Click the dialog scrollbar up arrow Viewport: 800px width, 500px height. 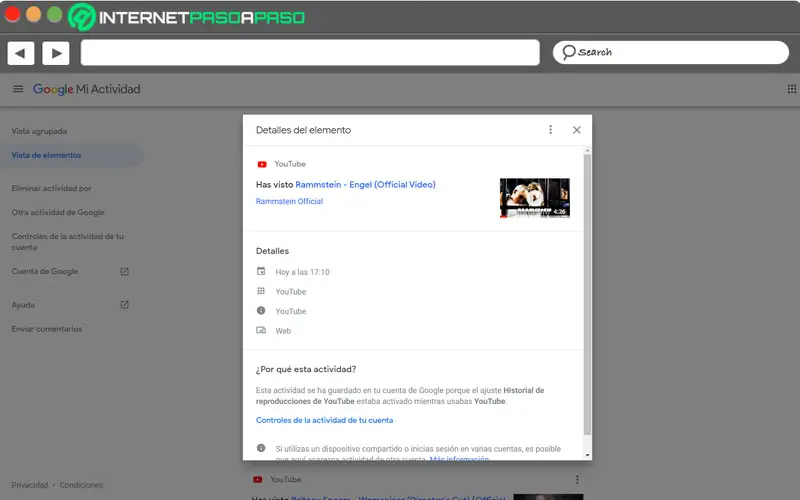pos(587,151)
